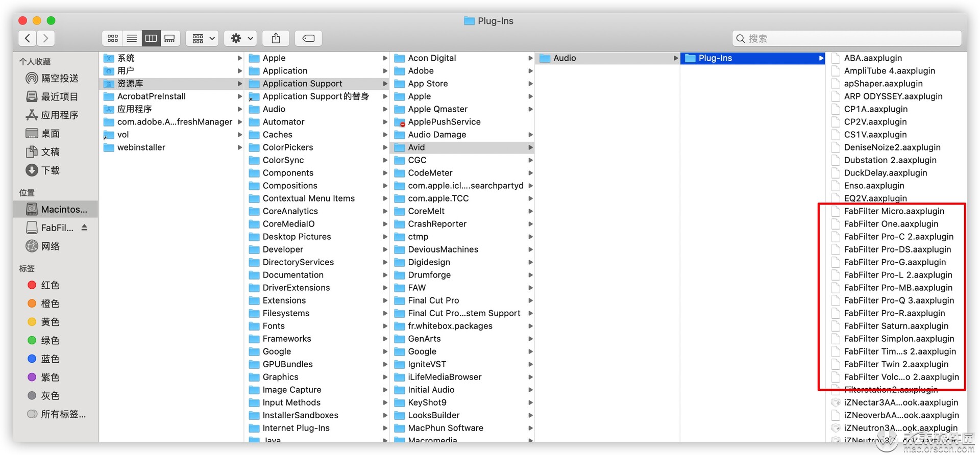The height and width of the screenshot is (455, 980).
Task: Expand the Final Cut Pro folder arrow
Action: pos(530,300)
